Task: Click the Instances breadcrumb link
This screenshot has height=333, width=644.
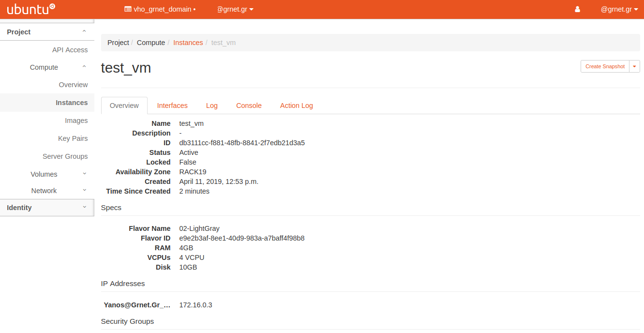Action: (x=188, y=43)
